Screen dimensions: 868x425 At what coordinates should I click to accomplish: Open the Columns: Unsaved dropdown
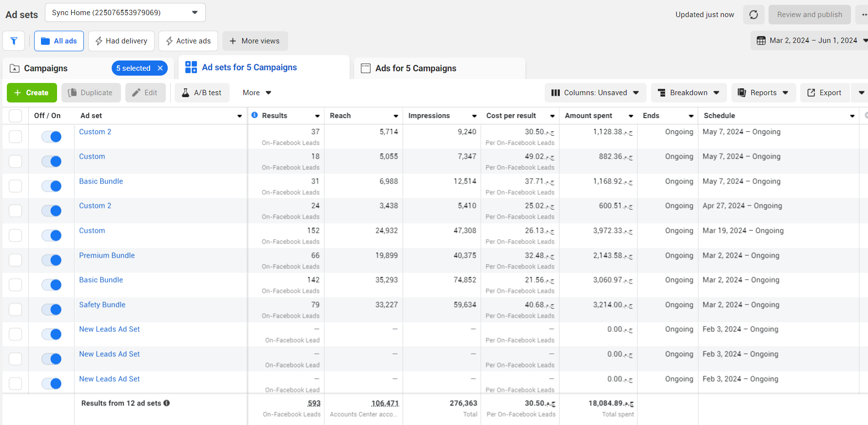coord(595,93)
